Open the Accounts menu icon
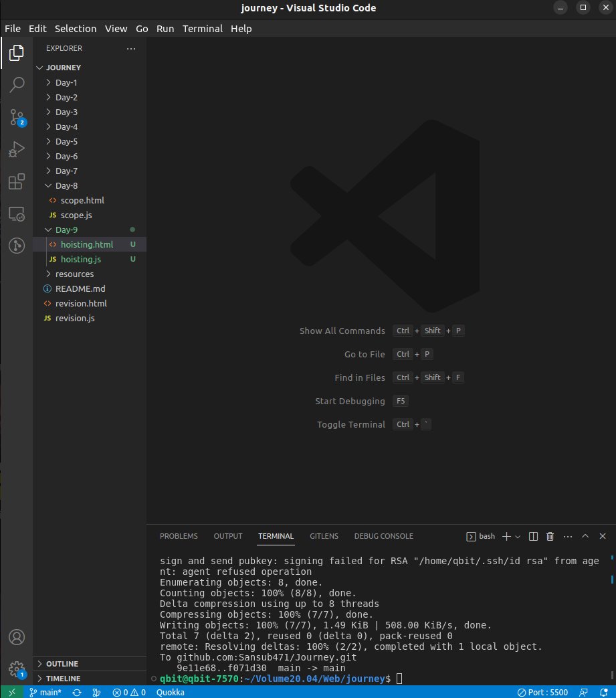Image resolution: width=616 pixels, height=698 pixels. (17, 637)
